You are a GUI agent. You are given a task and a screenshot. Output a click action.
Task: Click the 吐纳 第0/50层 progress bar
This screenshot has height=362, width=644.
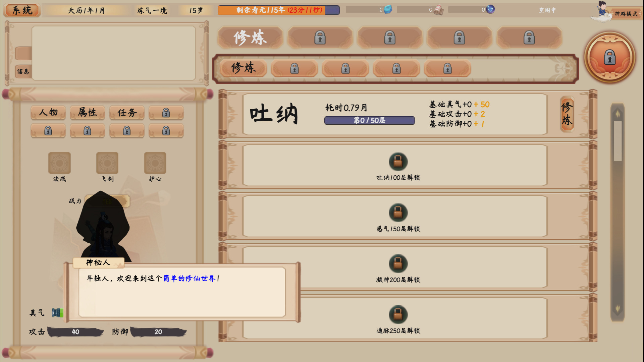369,120
